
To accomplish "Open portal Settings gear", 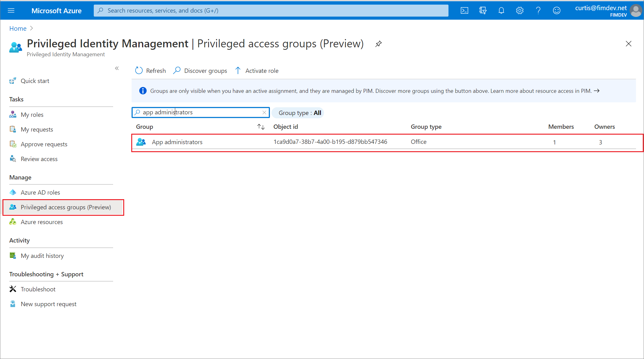I will coord(520,10).
